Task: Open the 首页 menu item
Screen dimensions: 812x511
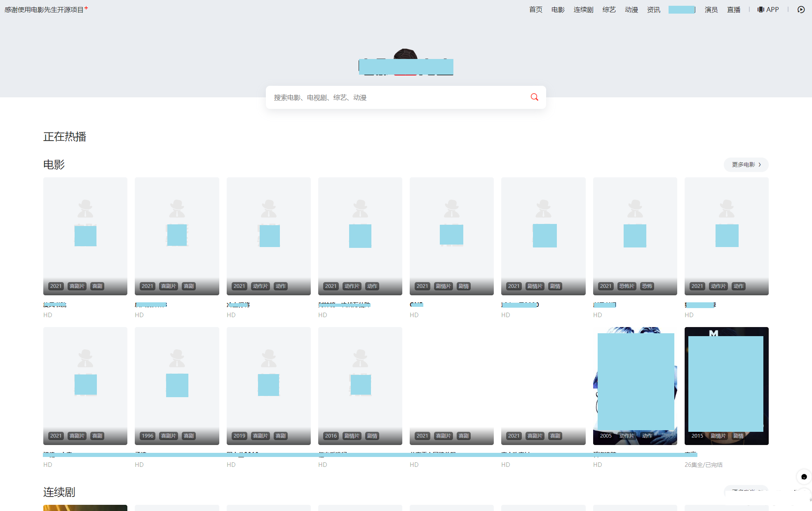Action: pyautogui.click(x=535, y=9)
